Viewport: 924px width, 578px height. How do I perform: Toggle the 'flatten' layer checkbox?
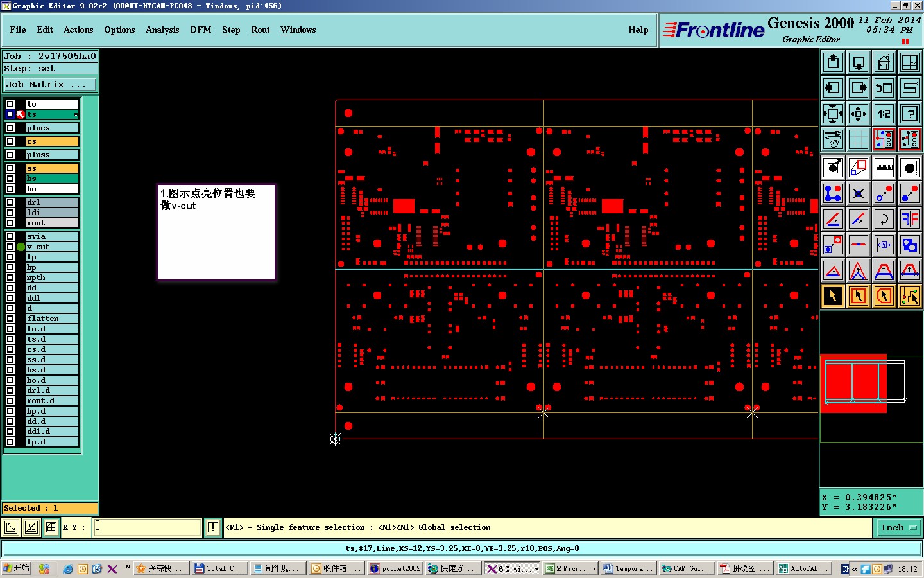(10, 319)
